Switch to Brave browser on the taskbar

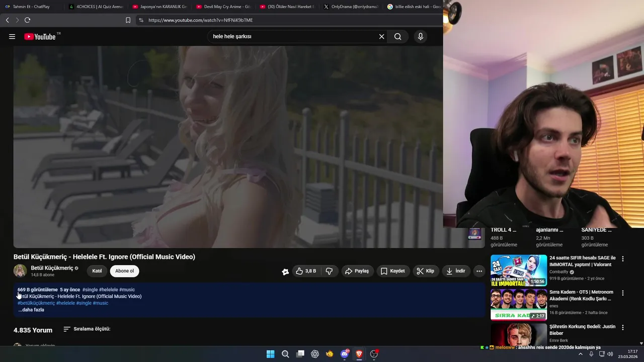(x=359, y=354)
